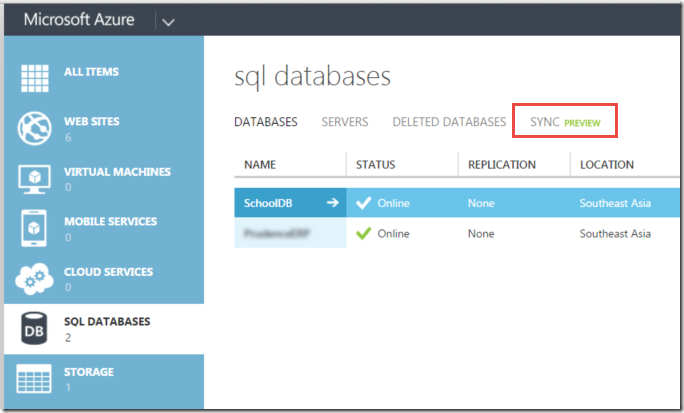Screen dimensions: 684x413
Task: Click the Web Sites globe icon
Action: click(34, 128)
